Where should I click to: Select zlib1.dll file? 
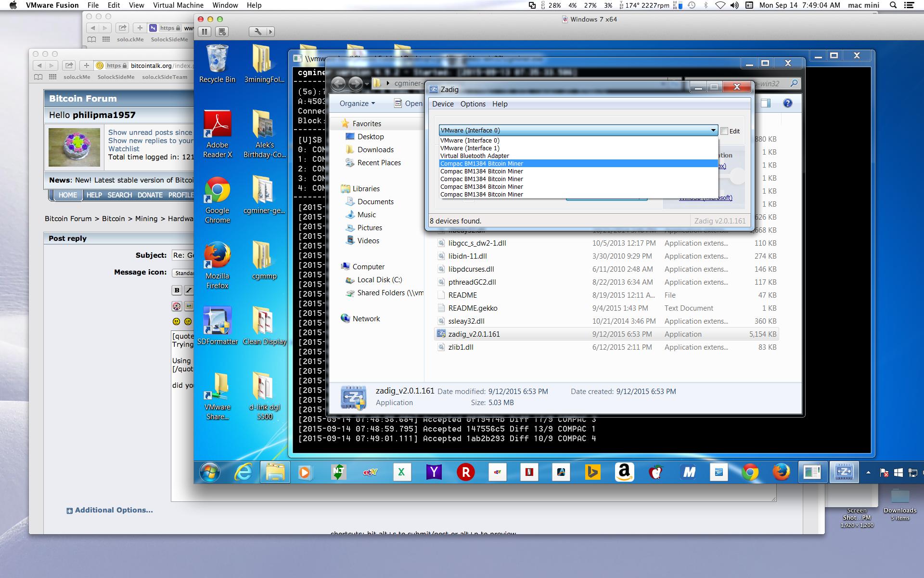coord(461,347)
